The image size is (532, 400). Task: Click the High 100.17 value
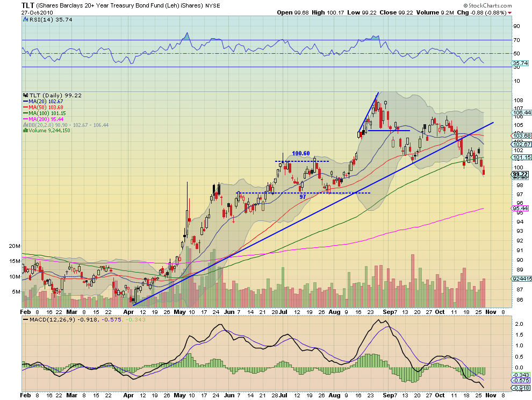(x=328, y=12)
